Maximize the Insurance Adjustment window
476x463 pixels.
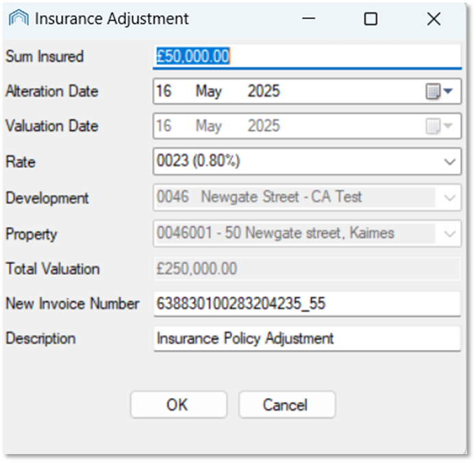pos(371,18)
